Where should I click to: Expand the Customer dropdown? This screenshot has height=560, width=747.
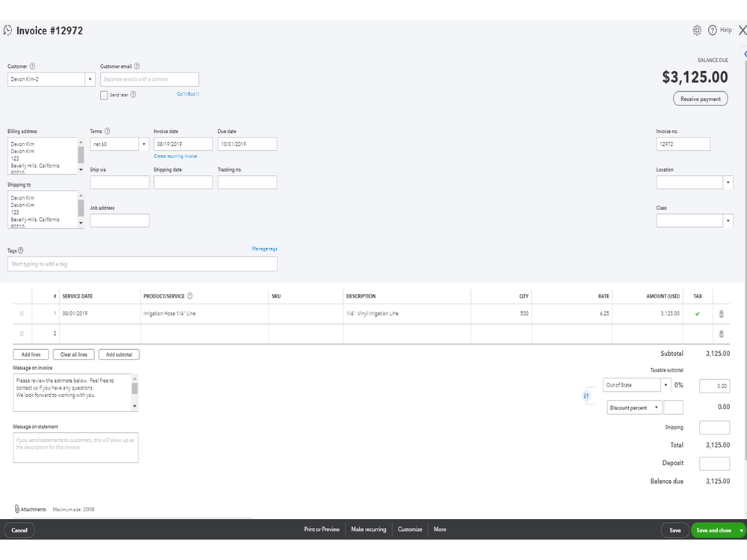coord(90,79)
